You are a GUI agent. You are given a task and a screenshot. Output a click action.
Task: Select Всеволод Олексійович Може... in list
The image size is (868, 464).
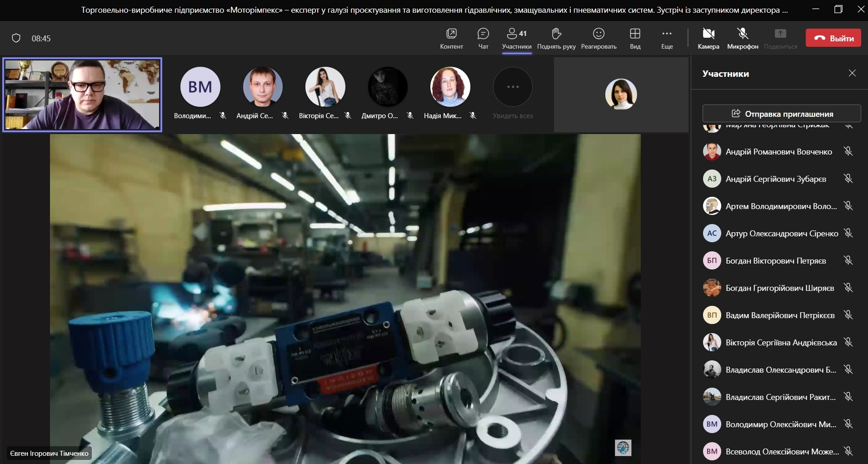pos(778,452)
